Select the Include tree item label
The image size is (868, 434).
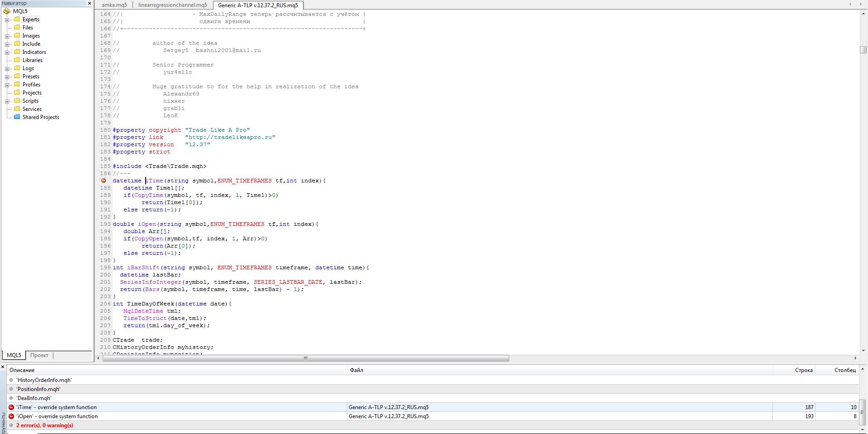31,44
